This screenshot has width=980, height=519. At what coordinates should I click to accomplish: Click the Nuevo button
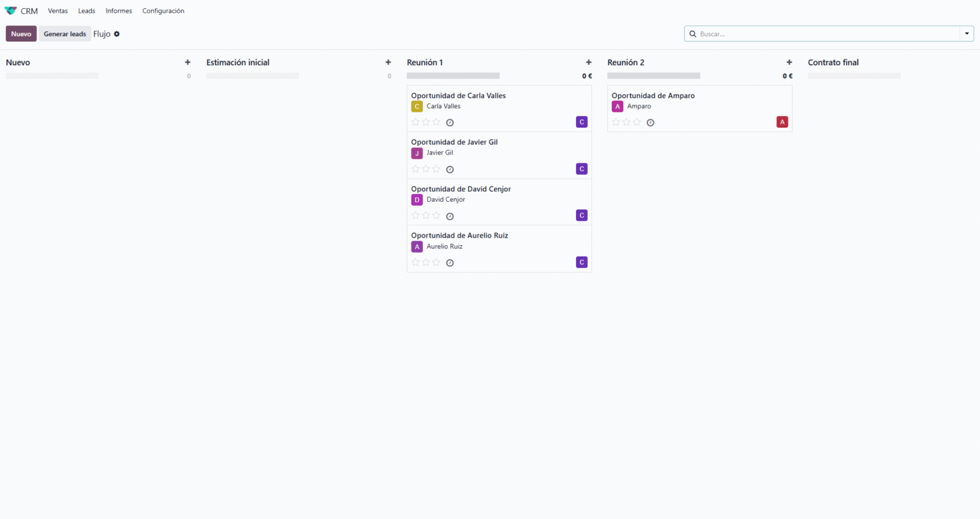(21, 34)
